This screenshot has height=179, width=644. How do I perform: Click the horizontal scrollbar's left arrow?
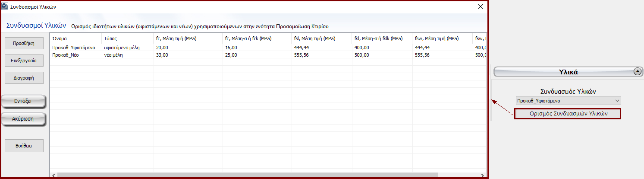tap(53, 175)
